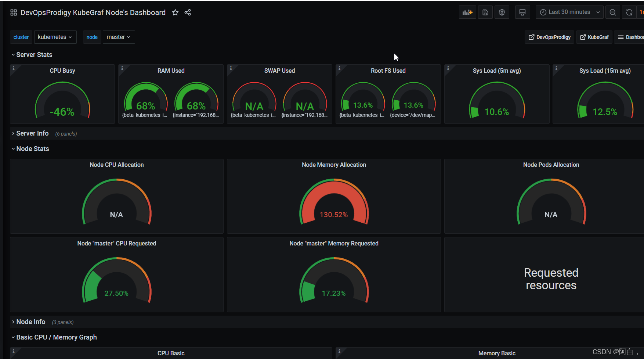Open Node Memory Allocation panel title
This screenshot has height=359, width=644.
coord(334,165)
